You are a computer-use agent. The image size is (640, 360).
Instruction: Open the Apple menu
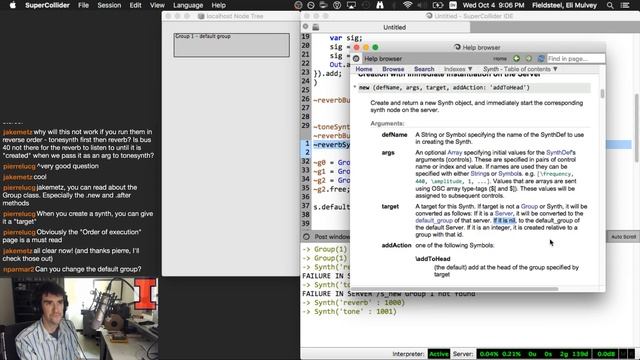pyautogui.click(x=13, y=5)
